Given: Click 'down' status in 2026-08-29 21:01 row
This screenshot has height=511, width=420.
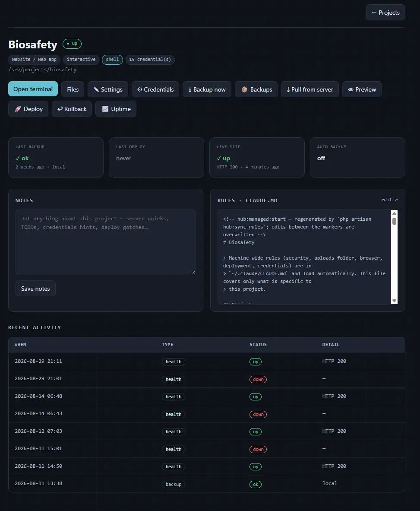Looking at the screenshot, I should click(258, 379).
